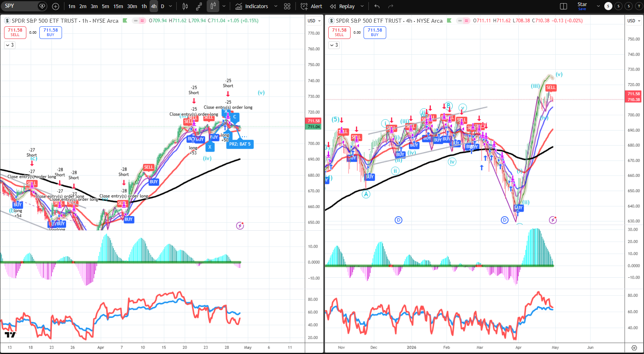The image size is (644, 354).
Task: Select the 5m timeframe
Action: pos(105,6)
